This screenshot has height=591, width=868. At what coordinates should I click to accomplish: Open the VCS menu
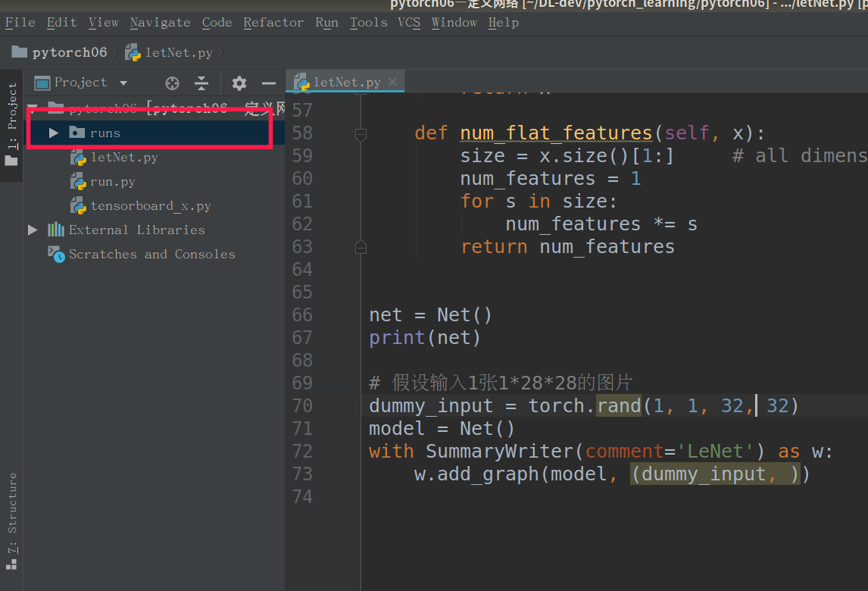click(x=409, y=23)
